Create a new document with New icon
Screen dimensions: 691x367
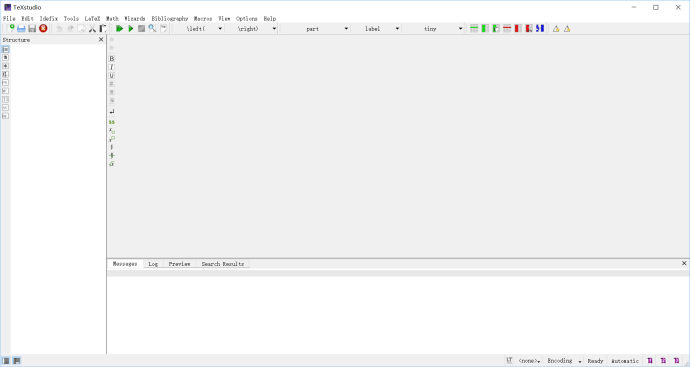[x=10, y=29]
